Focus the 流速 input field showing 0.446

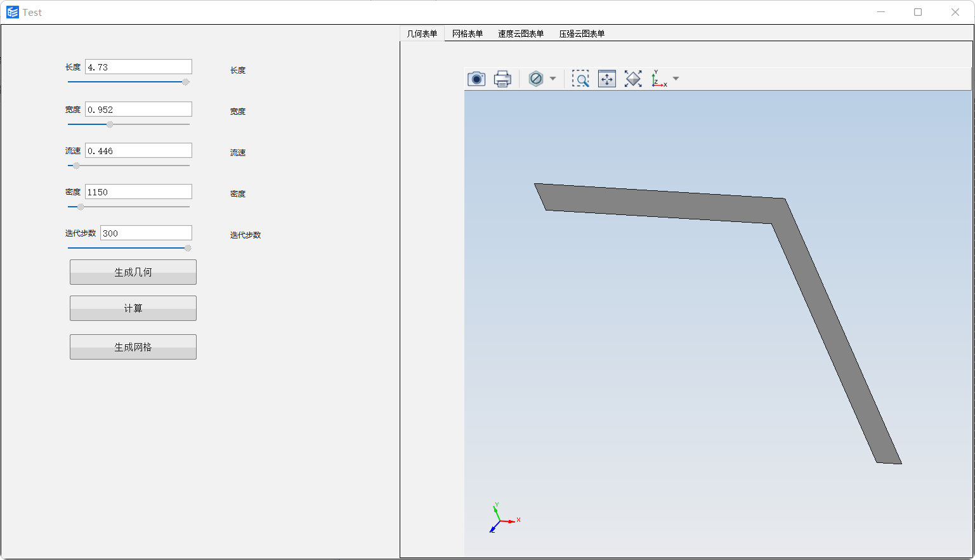tap(138, 150)
